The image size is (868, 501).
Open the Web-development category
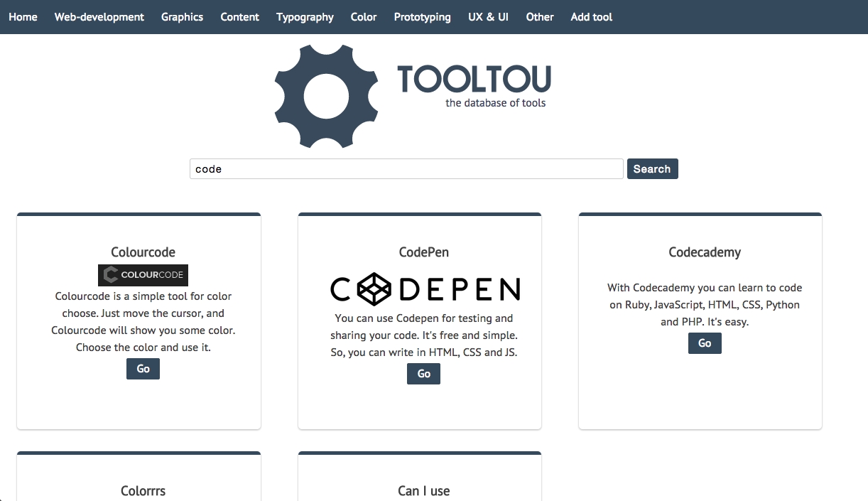99,17
